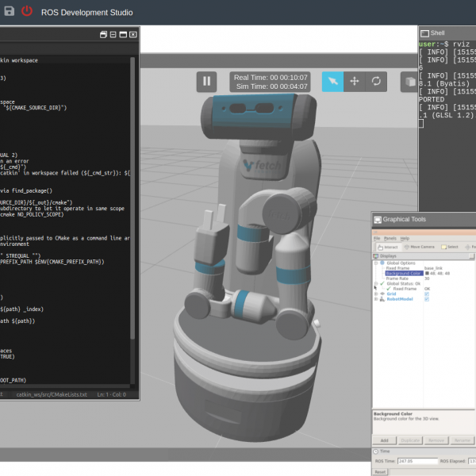Click the Fixed Frame OK checkmark icon
Screen dimensions: 476x476
point(389,289)
